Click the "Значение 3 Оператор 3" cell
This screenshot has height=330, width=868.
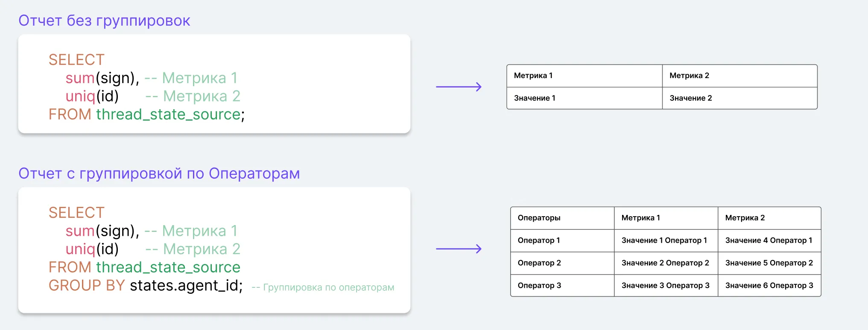(665, 286)
